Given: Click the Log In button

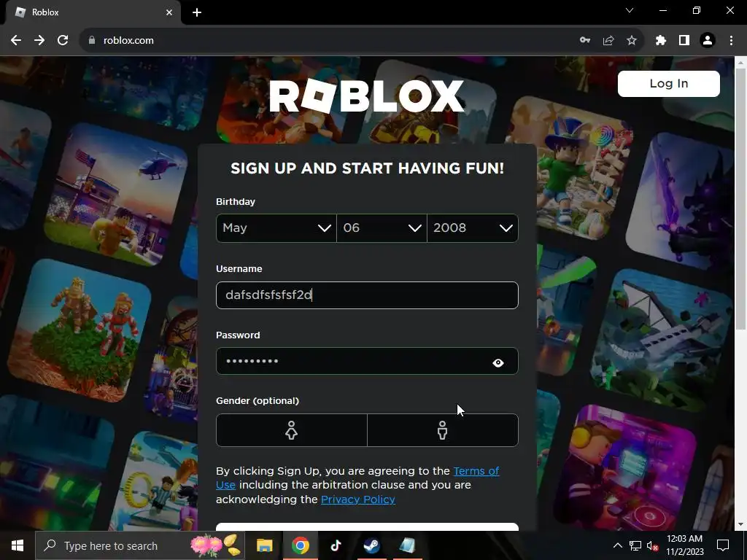Looking at the screenshot, I should (x=669, y=84).
